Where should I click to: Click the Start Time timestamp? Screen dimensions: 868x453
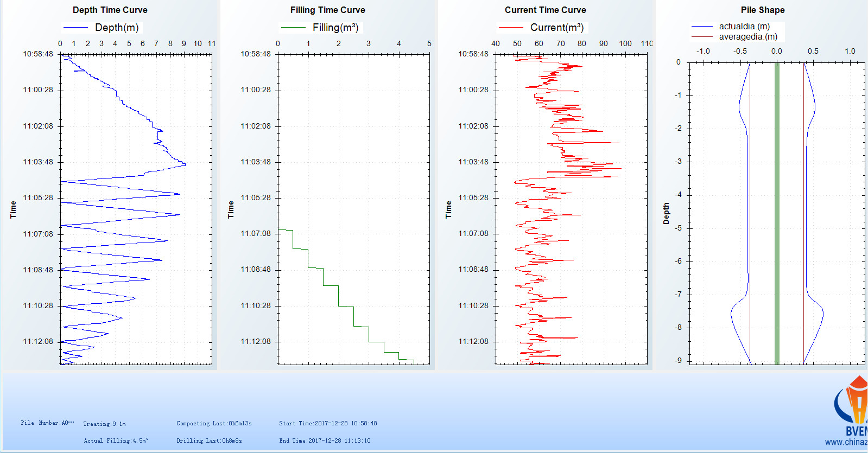pyautogui.click(x=328, y=423)
